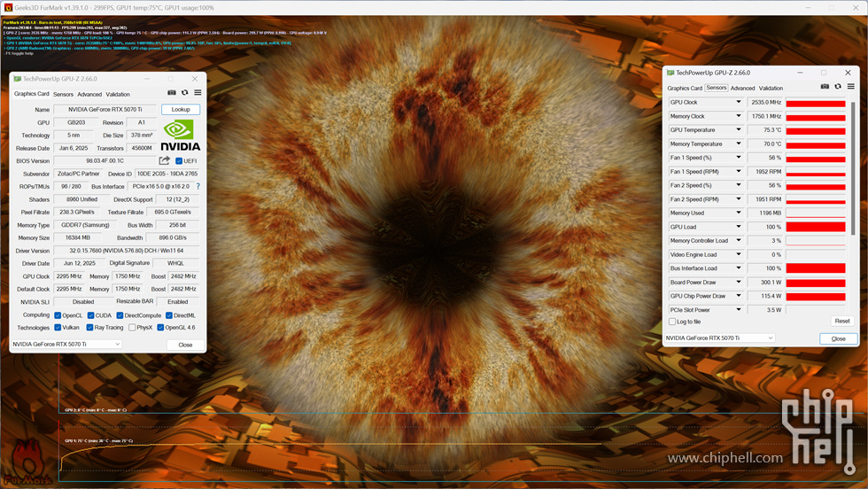Screen dimensions: 868x489
Task: Click Bus Interface Load red graph
Action: [816, 268]
